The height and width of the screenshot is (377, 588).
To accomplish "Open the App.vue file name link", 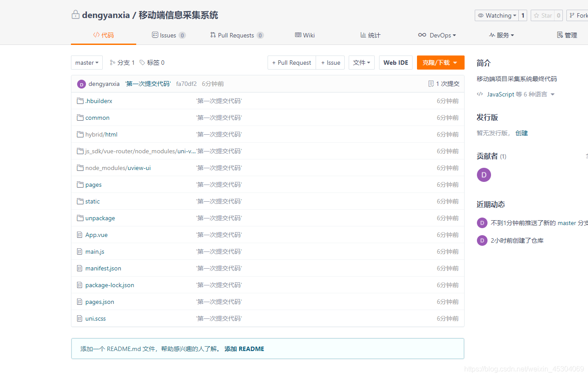I will click(97, 235).
